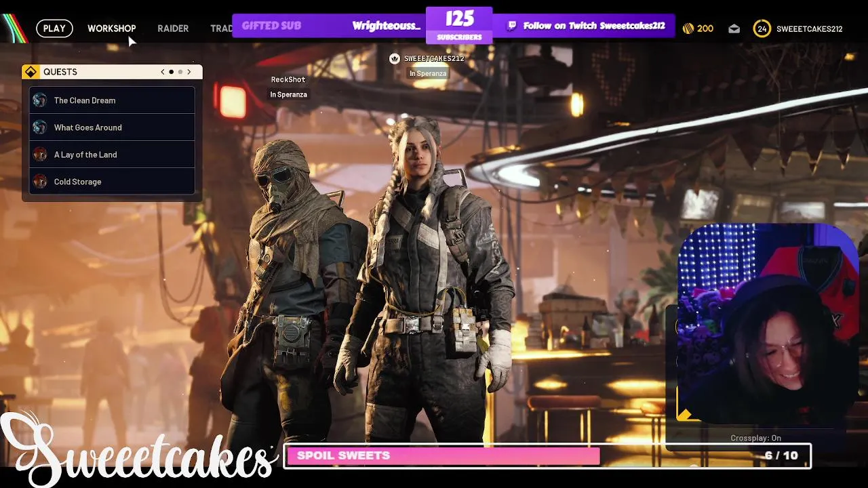Click the GIFTED SUB label
The height and width of the screenshot is (488, 868).
[271, 26]
